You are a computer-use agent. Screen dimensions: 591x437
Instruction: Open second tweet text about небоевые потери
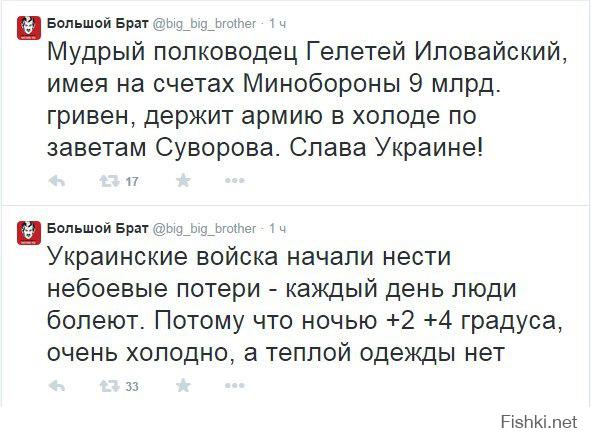(305, 304)
